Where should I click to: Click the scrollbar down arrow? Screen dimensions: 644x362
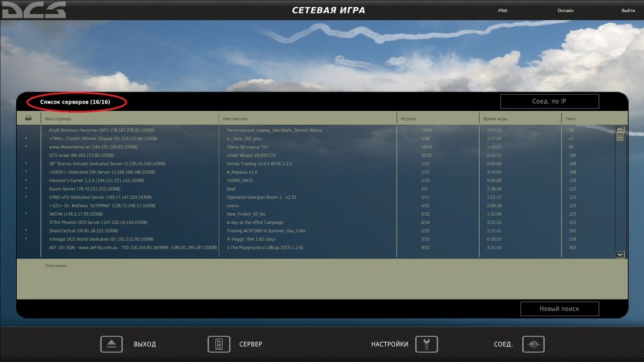[x=620, y=255]
